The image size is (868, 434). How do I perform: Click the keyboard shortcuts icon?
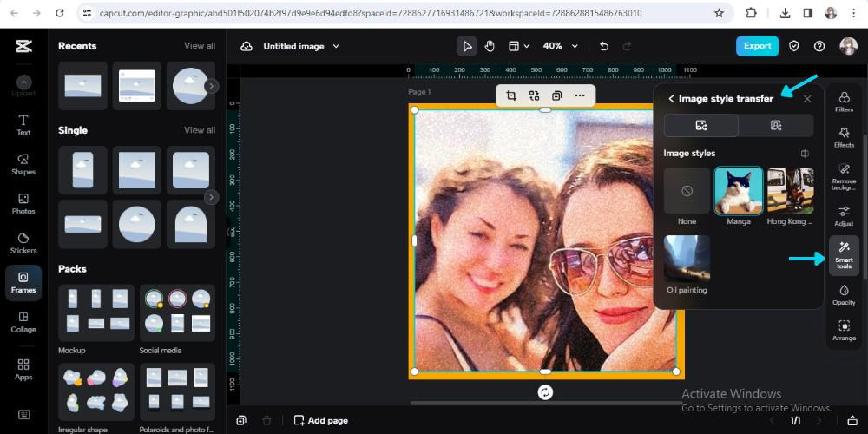pos(23,414)
